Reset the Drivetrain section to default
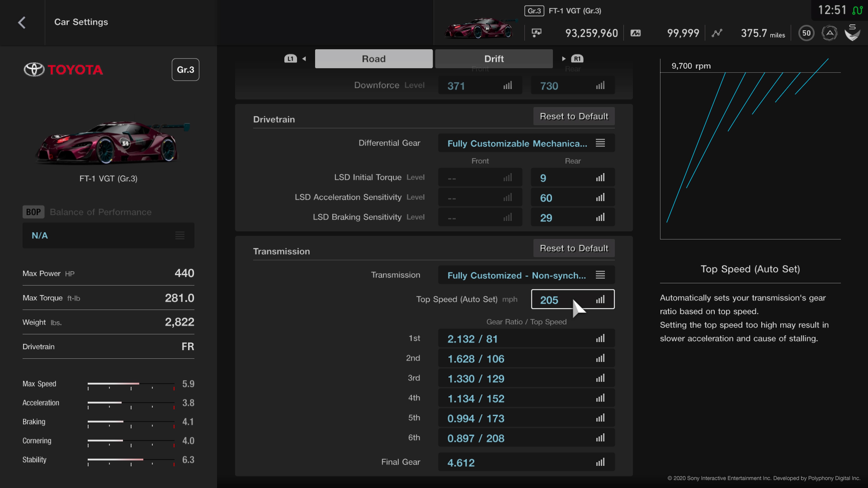 [574, 116]
